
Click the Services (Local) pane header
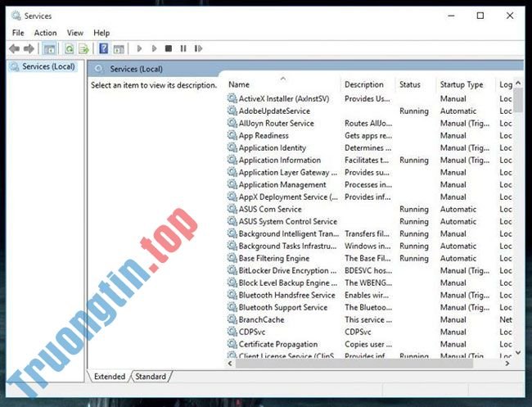[136, 69]
